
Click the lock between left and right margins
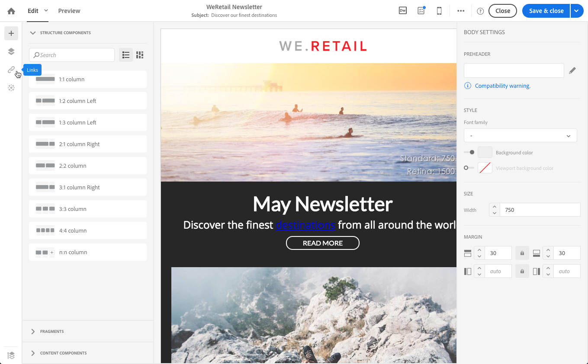[522, 271]
